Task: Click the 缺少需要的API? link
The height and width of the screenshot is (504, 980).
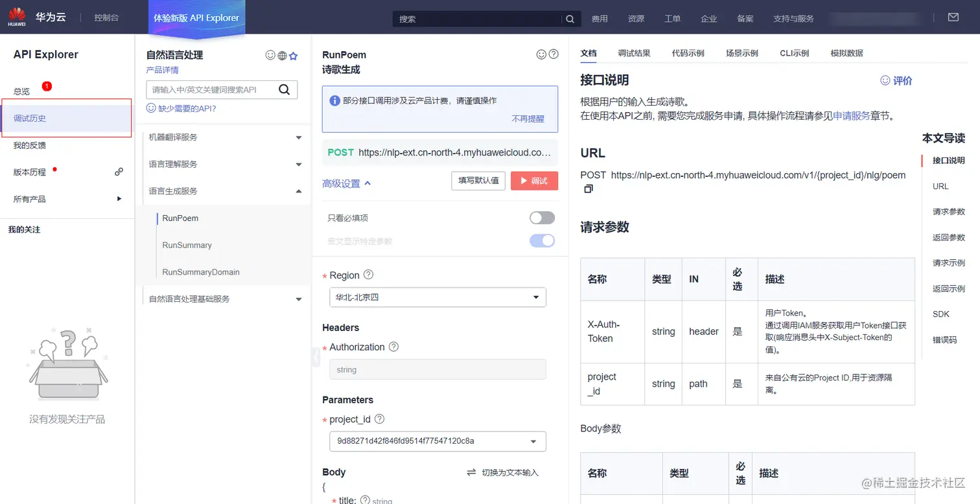Action: tap(187, 108)
